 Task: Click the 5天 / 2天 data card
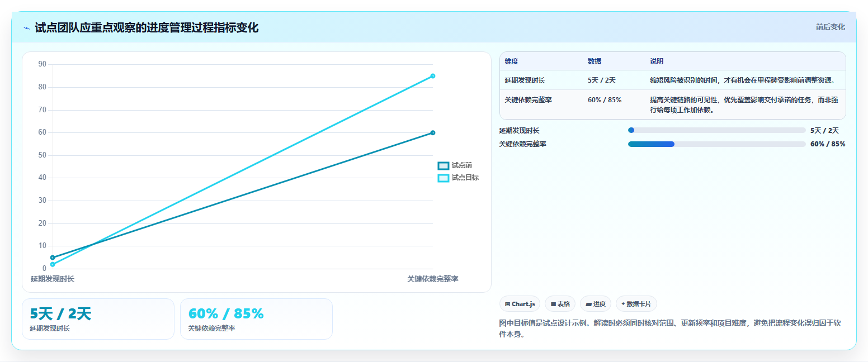pyautogui.click(x=98, y=319)
